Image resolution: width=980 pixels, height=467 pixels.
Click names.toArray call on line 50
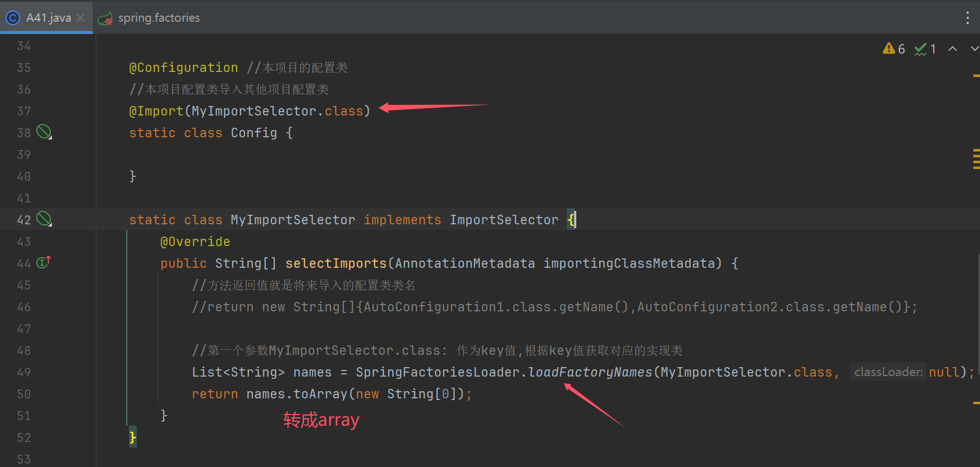(297, 394)
